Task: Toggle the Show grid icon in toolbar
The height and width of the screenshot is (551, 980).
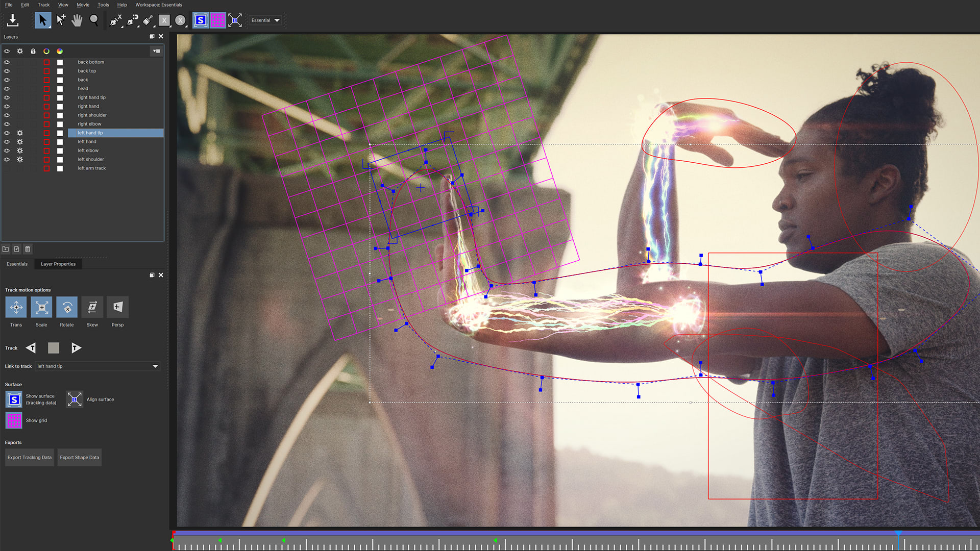Action: [x=218, y=20]
